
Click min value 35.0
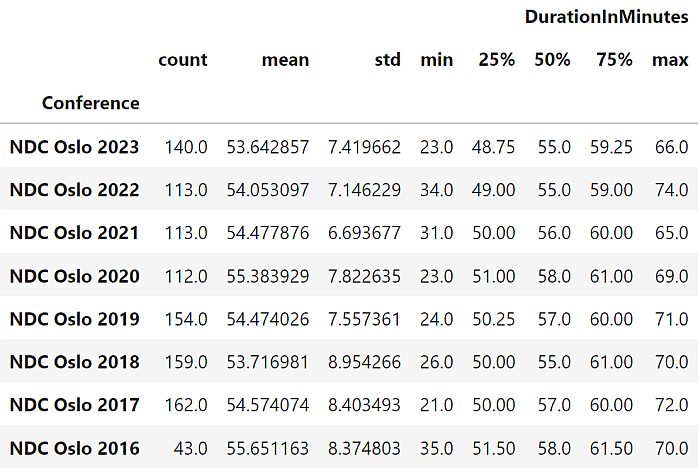tap(437, 448)
